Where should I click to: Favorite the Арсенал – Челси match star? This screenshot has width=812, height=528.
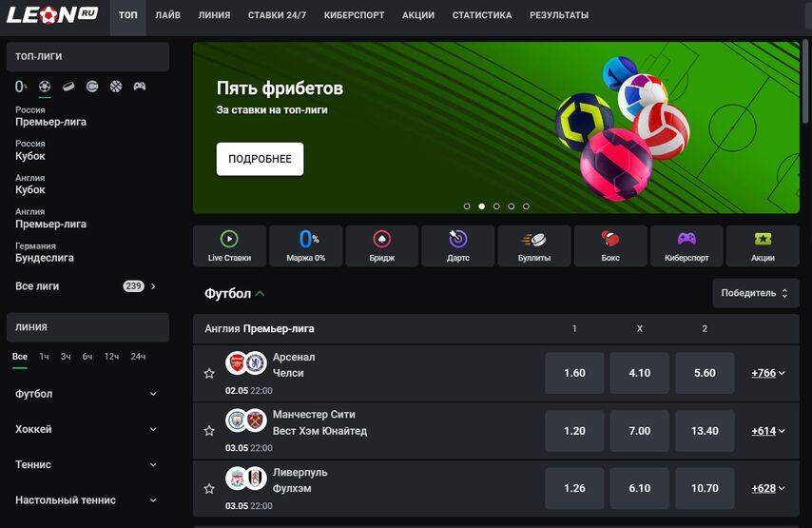pos(209,374)
